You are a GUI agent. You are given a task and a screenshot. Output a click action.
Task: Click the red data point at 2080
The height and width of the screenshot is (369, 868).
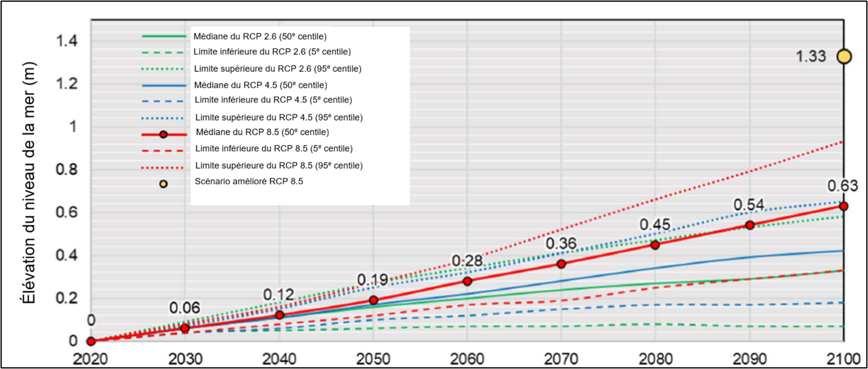[655, 245]
